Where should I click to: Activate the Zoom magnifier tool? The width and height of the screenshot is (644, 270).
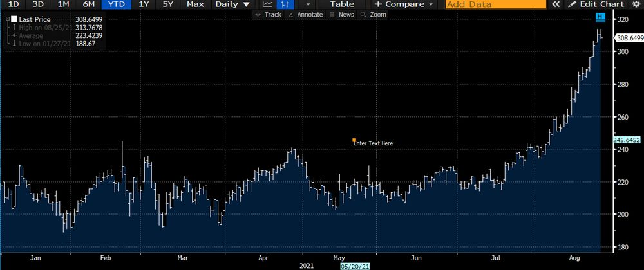pos(374,14)
